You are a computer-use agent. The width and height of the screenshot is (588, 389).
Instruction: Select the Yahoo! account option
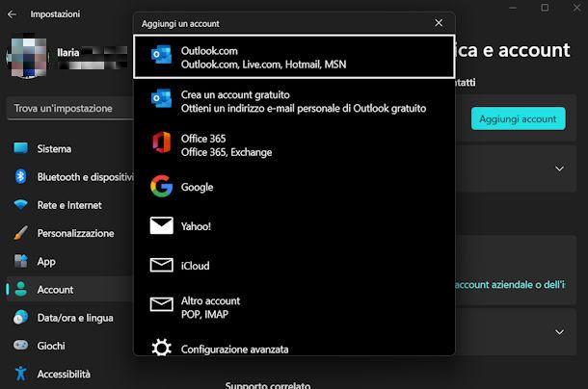tap(294, 226)
